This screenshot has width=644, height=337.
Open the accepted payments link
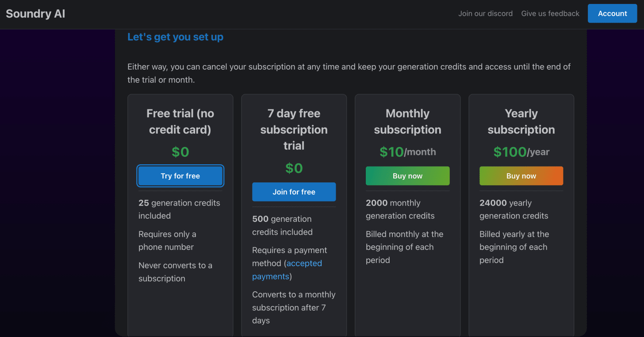(287, 270)
